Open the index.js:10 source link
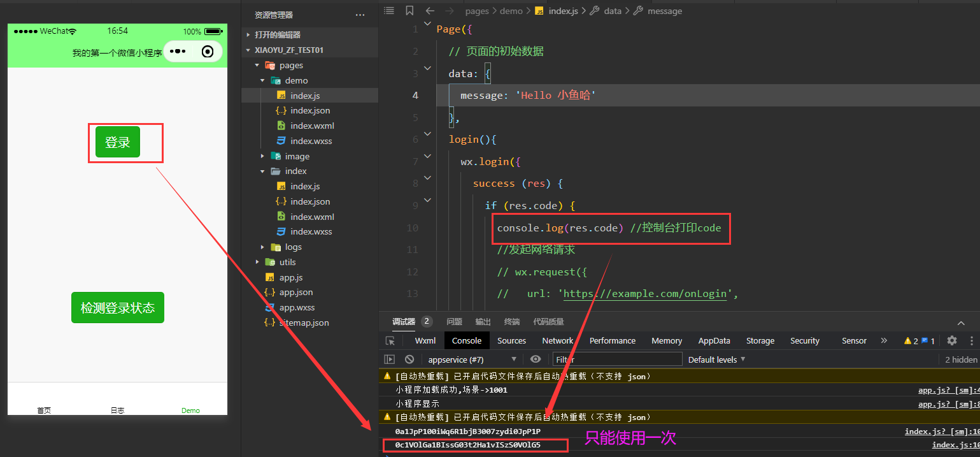The width and height of the screenshot is (980, 457). pyautogui.click(x=956, y=446)
